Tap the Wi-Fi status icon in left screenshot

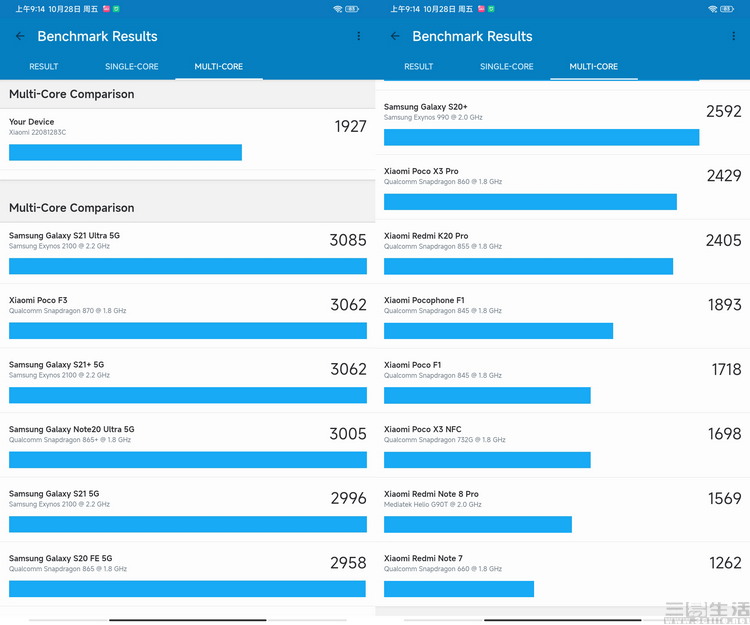pos(338,9)
